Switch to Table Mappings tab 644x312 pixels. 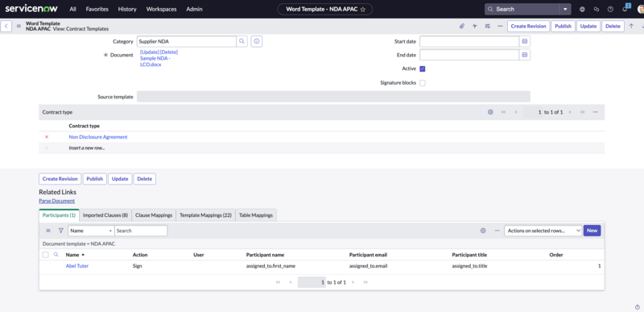pos(256,215)
